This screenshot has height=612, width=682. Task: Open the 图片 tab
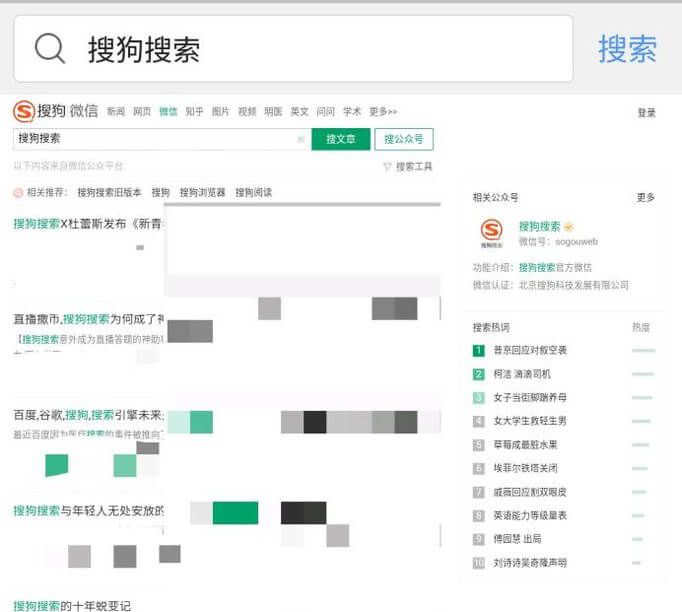221,112
